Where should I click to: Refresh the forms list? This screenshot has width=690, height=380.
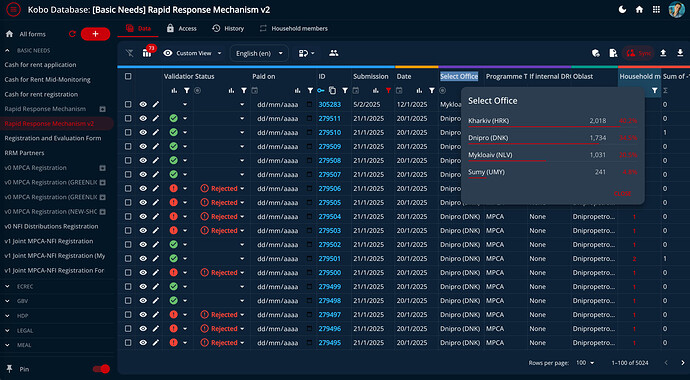coord(72,34)
